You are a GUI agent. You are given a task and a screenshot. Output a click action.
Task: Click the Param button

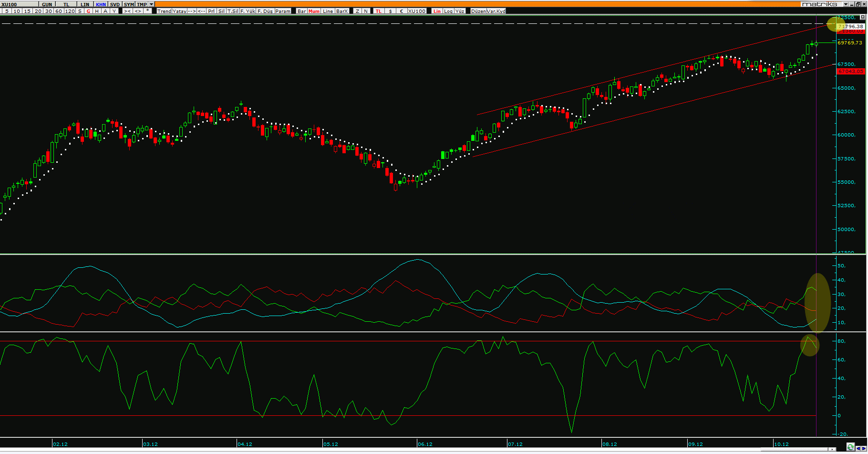click(x=283, y=11)
